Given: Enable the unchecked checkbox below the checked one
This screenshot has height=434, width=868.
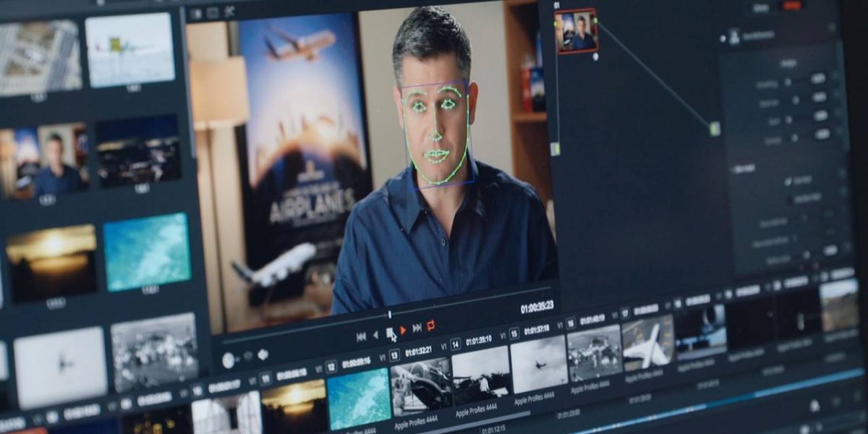Looking at the screenshot, I should click(791, 199).
